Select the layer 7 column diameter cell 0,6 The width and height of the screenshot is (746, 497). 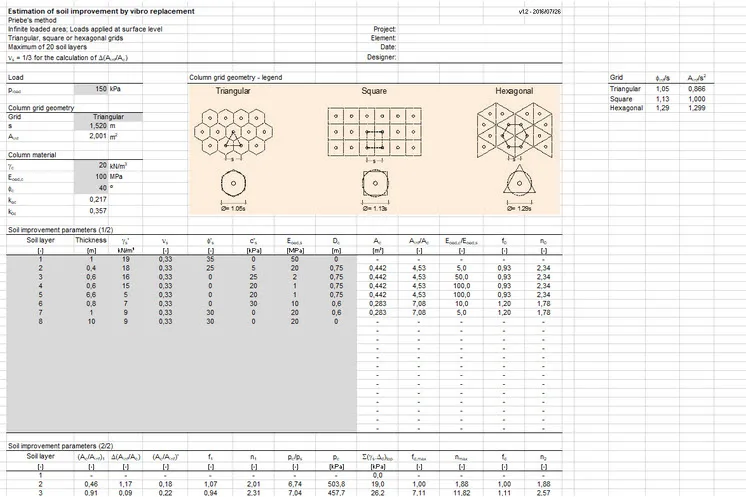click(336, 312)
